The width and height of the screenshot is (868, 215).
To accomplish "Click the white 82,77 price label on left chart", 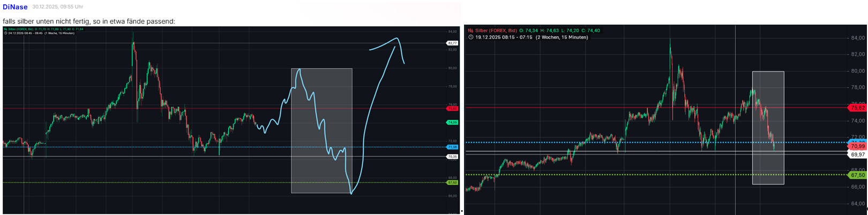I will [452, 43].
